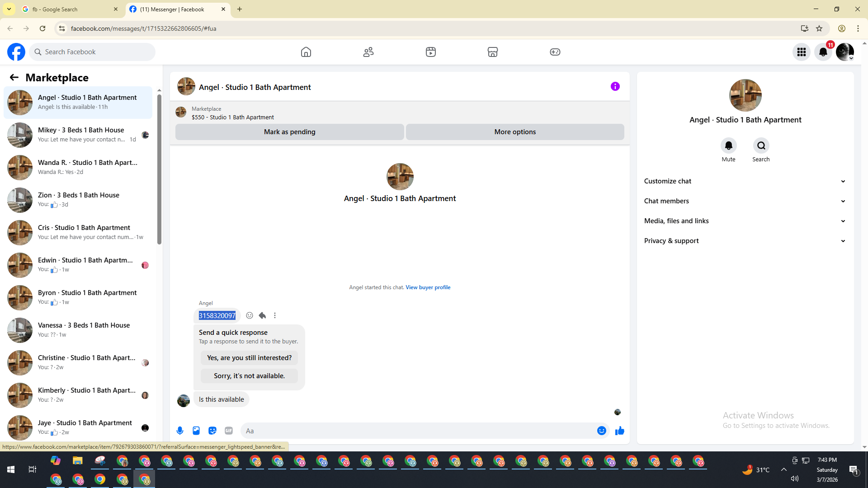Open Cris Studio 1 Bath Apartment chat
This screenshot has width=868, height=488.
[x=78, y=232]
